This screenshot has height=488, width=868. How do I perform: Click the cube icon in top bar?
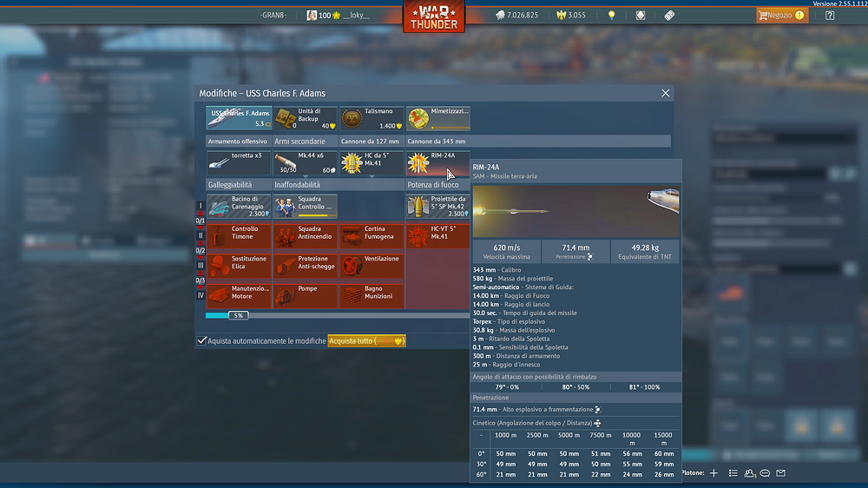pos(641,16)
